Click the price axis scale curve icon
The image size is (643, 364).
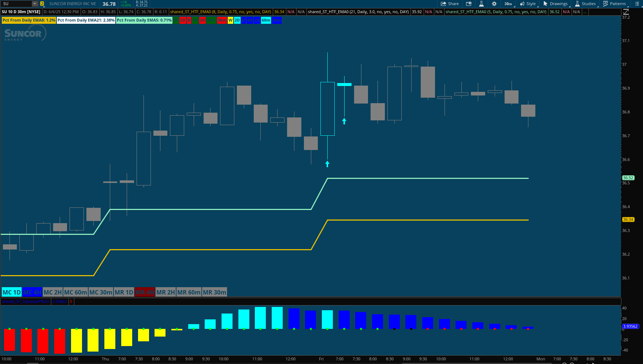coord(626,12)
